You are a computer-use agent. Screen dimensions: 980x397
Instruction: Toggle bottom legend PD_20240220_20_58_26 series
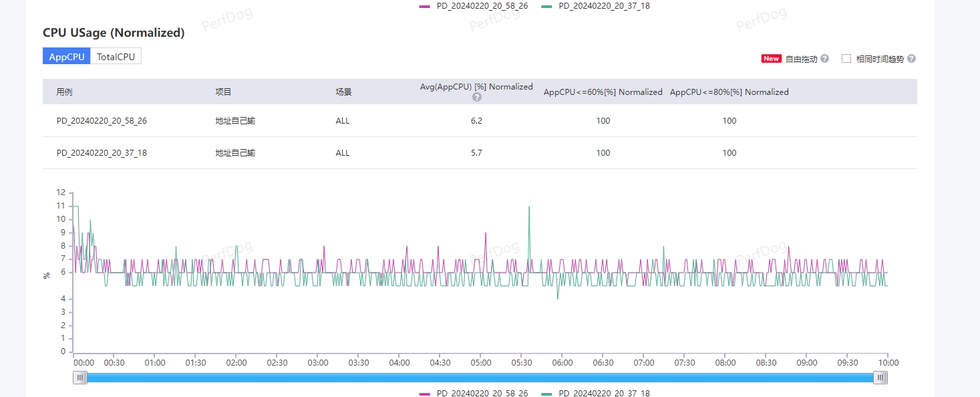[x=473, y=393]
